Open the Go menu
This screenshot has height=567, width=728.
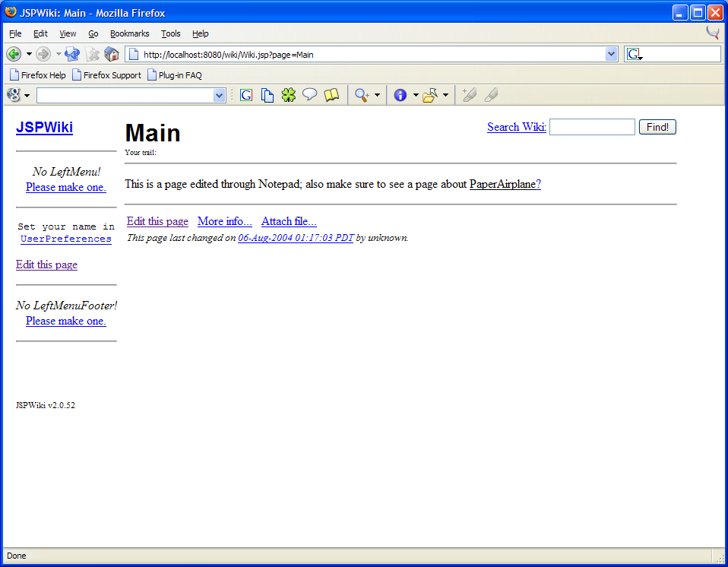click(x=93, y=33)
